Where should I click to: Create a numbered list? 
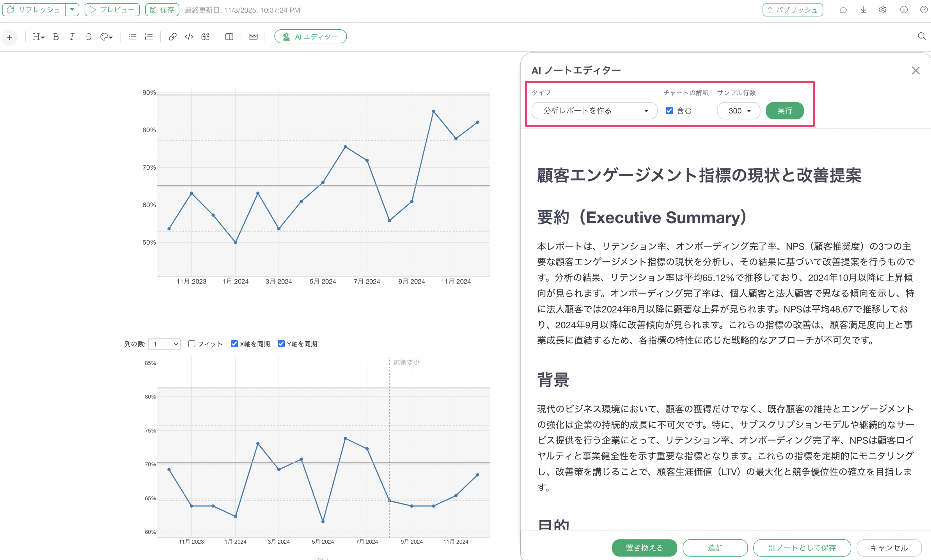click(x=149, y=37)
